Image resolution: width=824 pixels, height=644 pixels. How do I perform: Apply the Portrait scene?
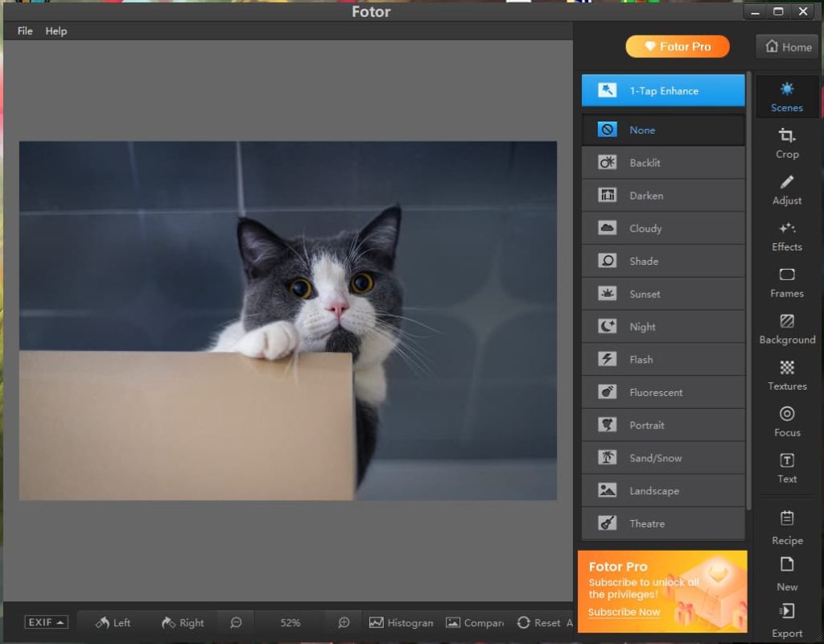click(x=663, y=425)
